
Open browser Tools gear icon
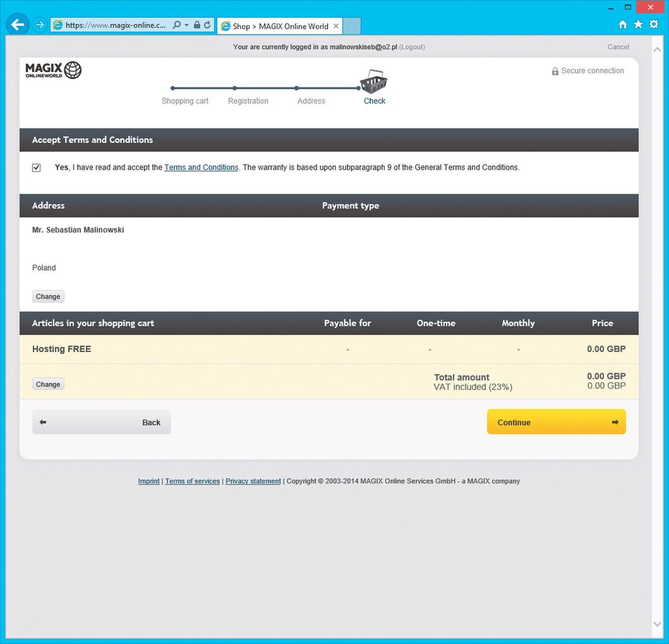point(654,24)
